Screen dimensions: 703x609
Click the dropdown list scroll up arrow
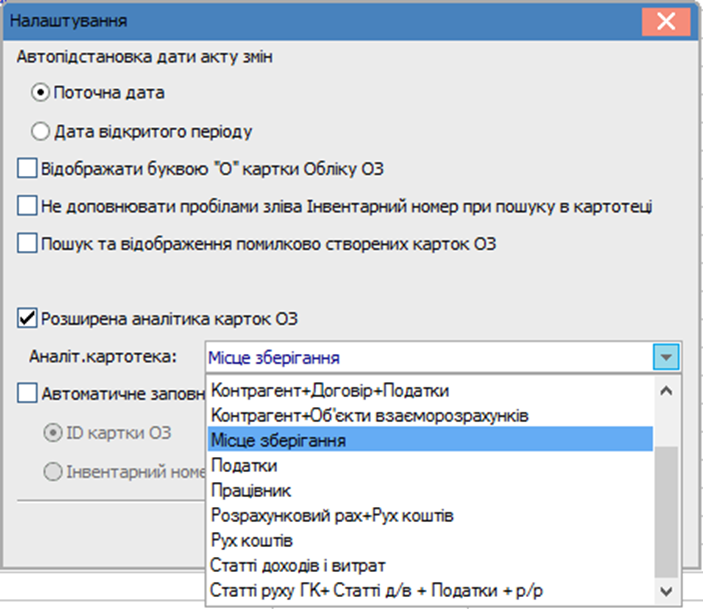[666, 391]
